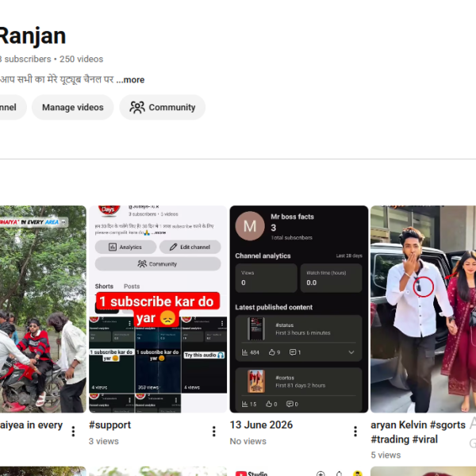Click the '250 videos' count text
This screenshot has width=476, height=476.
[x=82, y=59]
